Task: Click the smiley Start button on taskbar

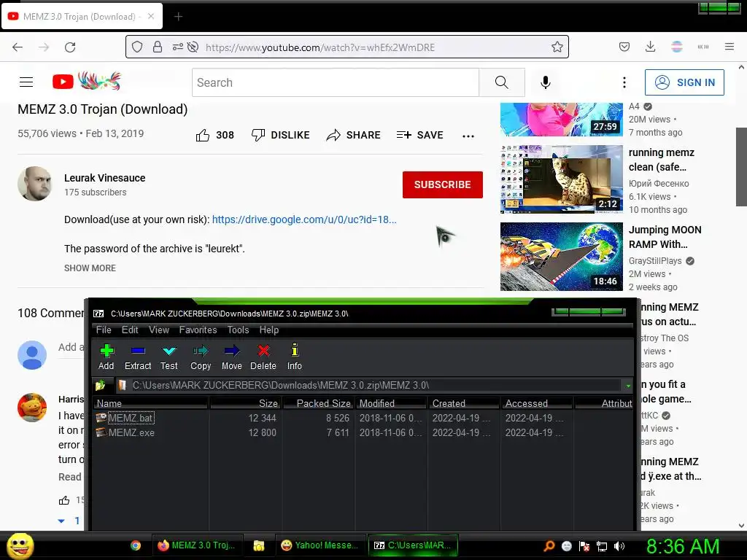Action: click(20, 545)
